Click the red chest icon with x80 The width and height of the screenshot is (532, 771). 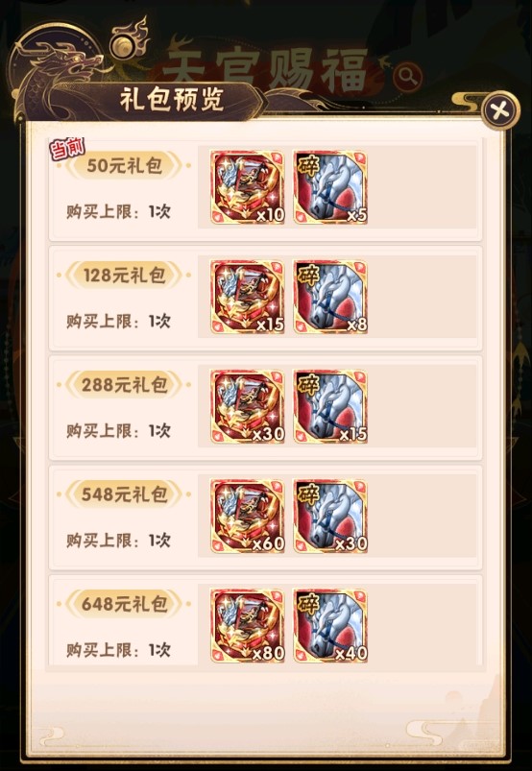248,626
